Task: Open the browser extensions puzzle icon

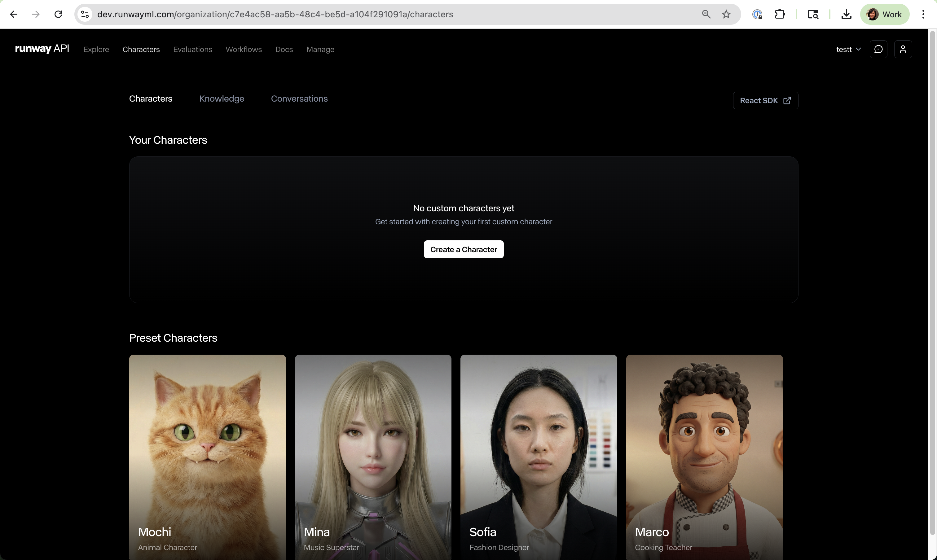Action: 780,14
